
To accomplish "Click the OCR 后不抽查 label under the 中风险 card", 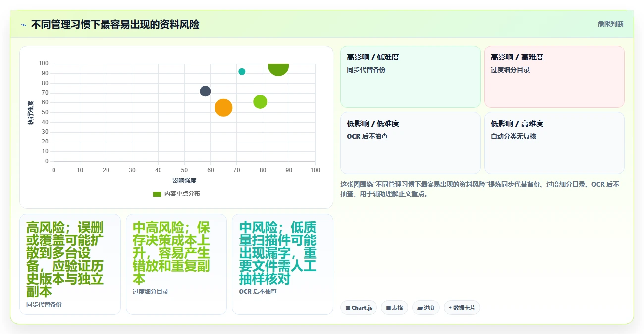I will (x=258, y=292).
